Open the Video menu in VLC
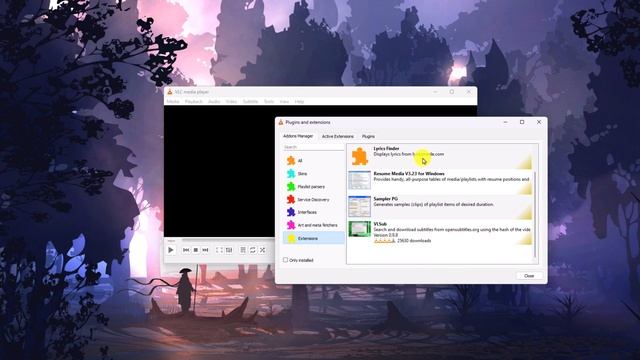 tap(231, 101)
